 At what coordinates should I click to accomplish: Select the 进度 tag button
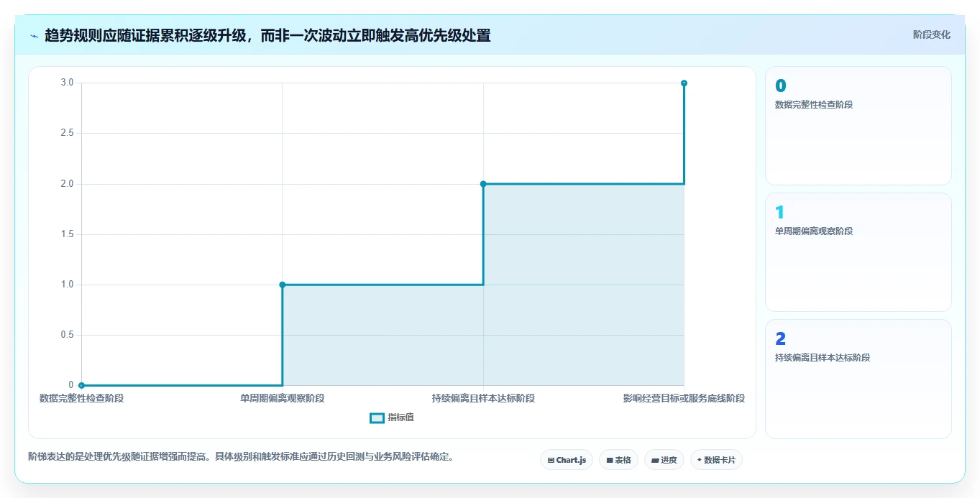pyautogui.click(x=664, y=460)
